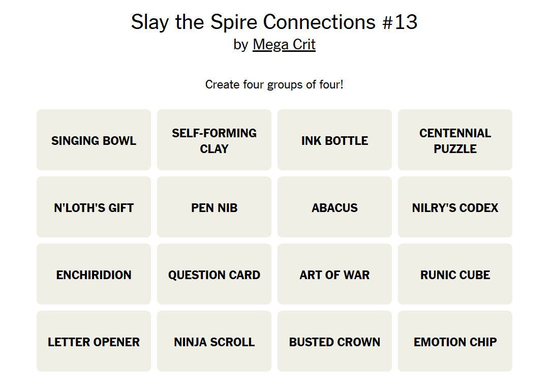Tap the INK BOTTLE word card
This screenshot has width=552, height=392.
pos(334,140)
